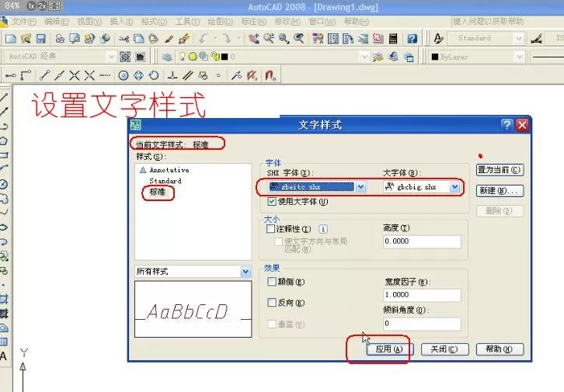The image size is (564, 392).
Task: Select Snap to Midpoint icon
Action: click(59, 75)
